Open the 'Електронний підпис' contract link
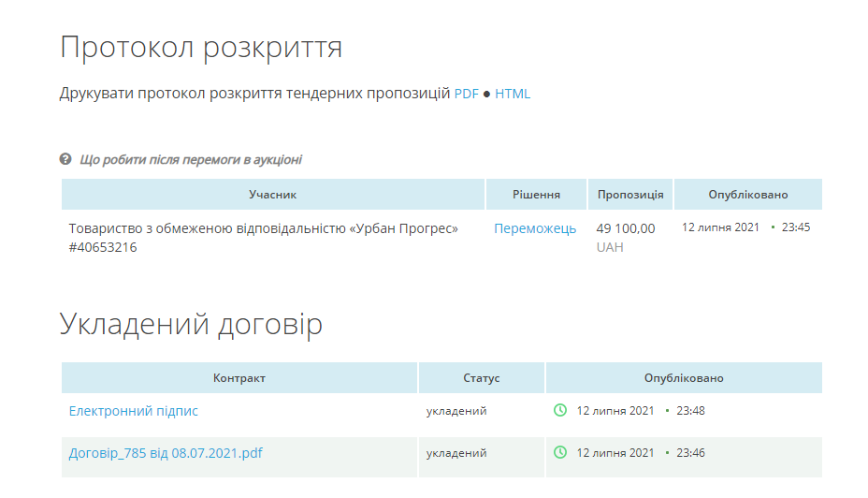The width and height of the screenshot is (868, 498). point(134,411)
